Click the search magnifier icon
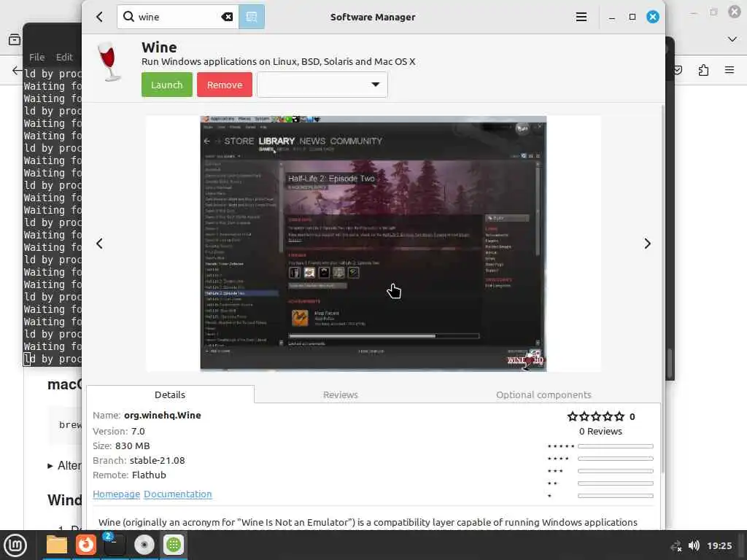 tap(128, 17)
